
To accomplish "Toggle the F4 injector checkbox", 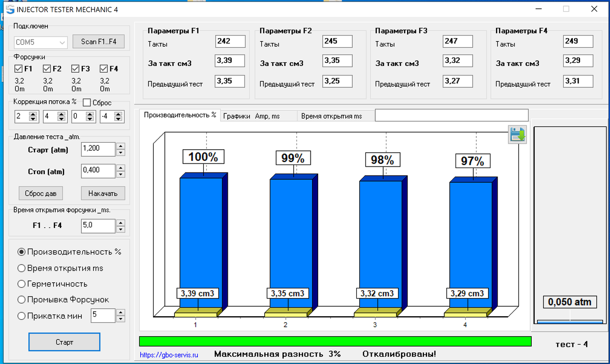I will pos(104,69).
